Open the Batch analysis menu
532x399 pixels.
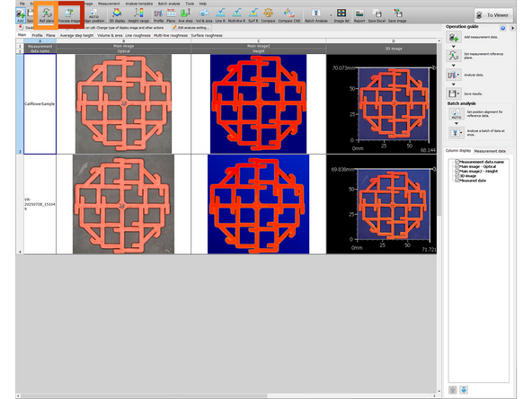tap(169, 4)
